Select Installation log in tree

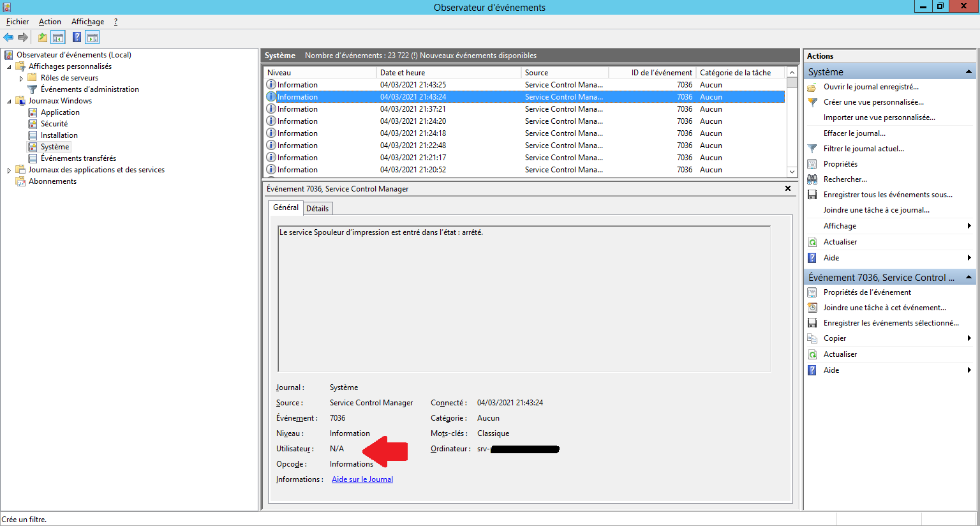pos(59,135)
